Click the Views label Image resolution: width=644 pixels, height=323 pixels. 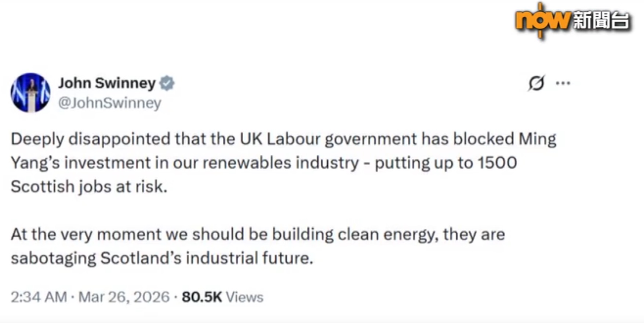pos(245,297)
